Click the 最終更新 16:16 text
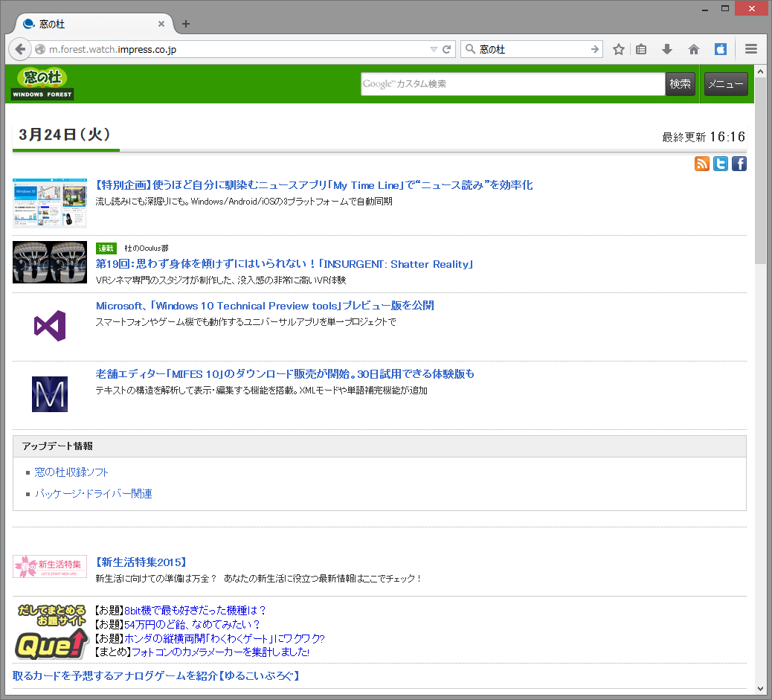 pos(704,137)
